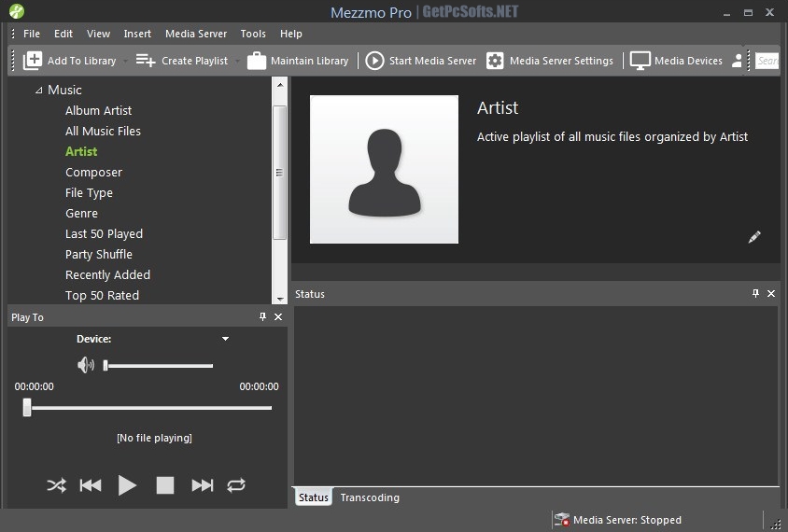The height and width of the screenshot is (532, 788).
Task: Click the Mezzmo logo in title bar
Action: click(17, 11)
